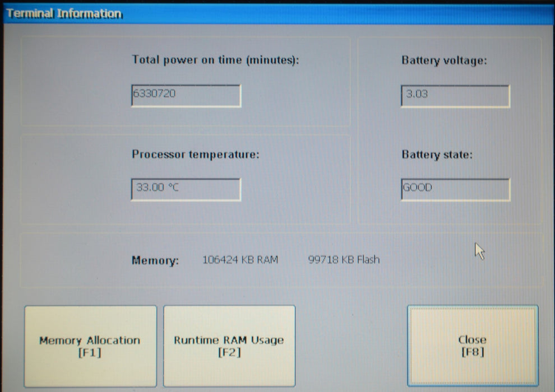The height and width of the screenshot is (392, 555).
Task: Click the '99718 KB Flash' memory value
Action: click(x=344, y=259)
